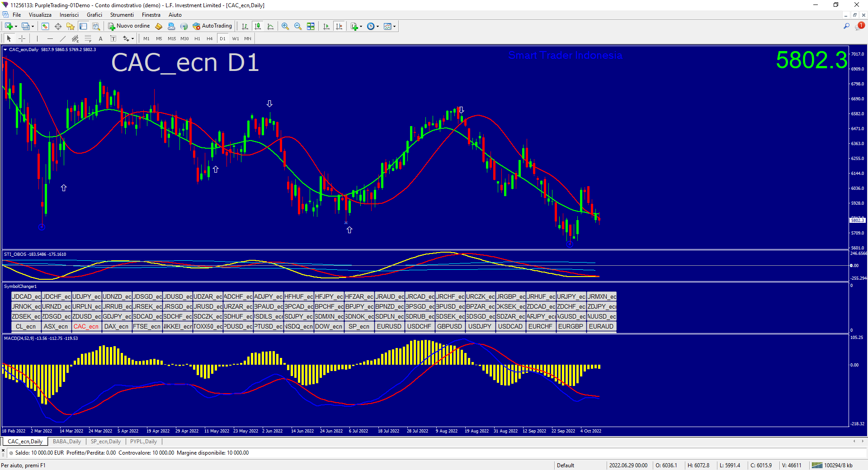The image size is (868, 470).
Task: Load DOW_ecn symbol button
Action: [x=329, y=326]
